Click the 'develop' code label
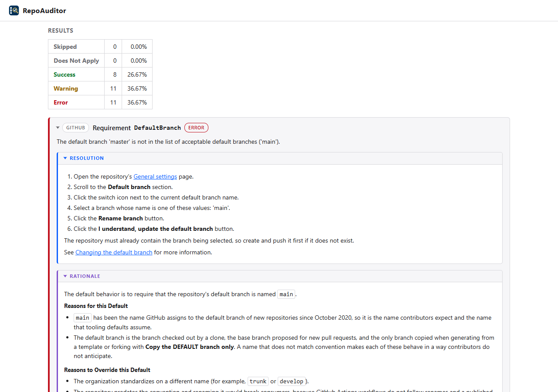 tap(292, 381)
